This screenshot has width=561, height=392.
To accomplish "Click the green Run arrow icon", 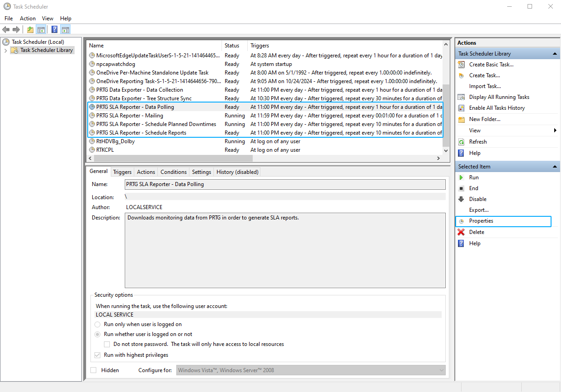I will click(x=461, y=177).
